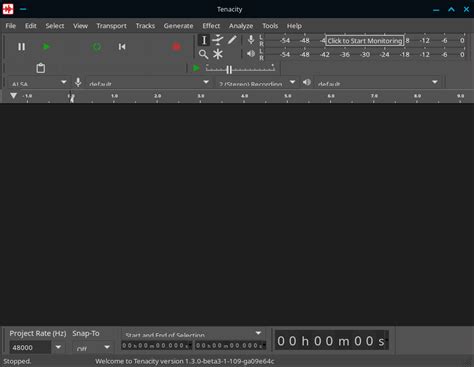
Task: Skip to start of the project
Action: click(122, 47)
